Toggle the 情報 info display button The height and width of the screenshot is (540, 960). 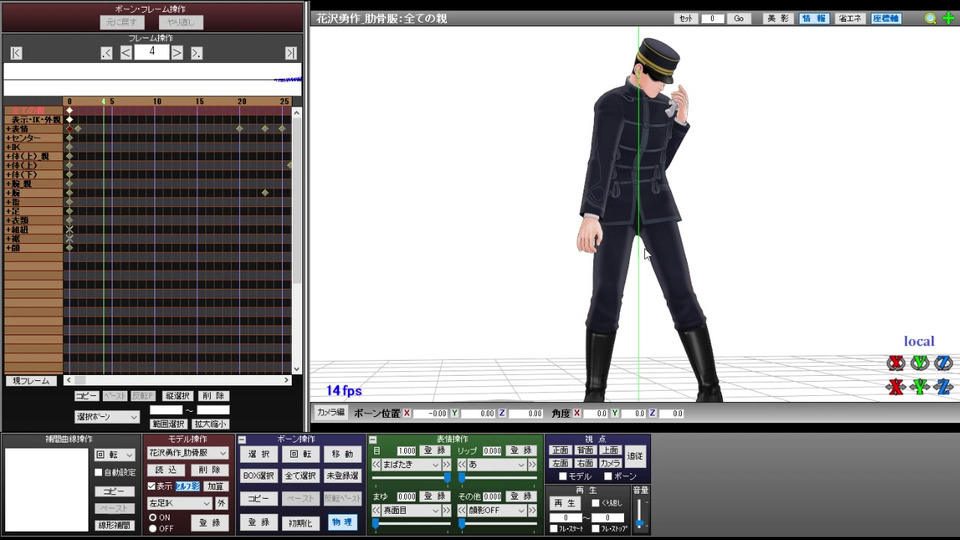pos(814,18)
